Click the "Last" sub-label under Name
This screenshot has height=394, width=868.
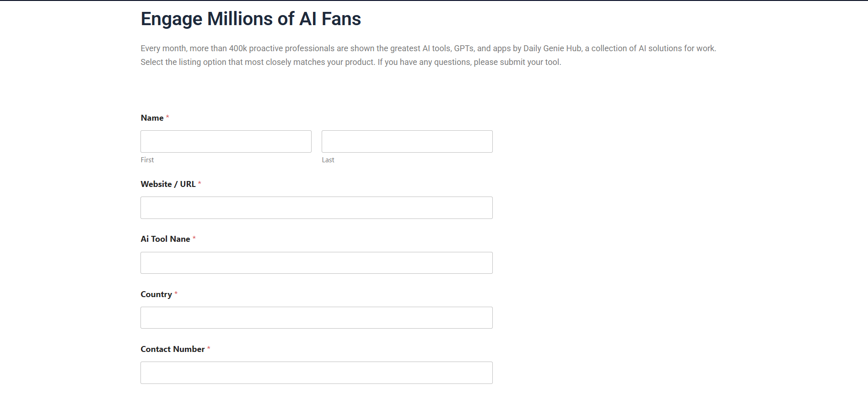(328, 160)
